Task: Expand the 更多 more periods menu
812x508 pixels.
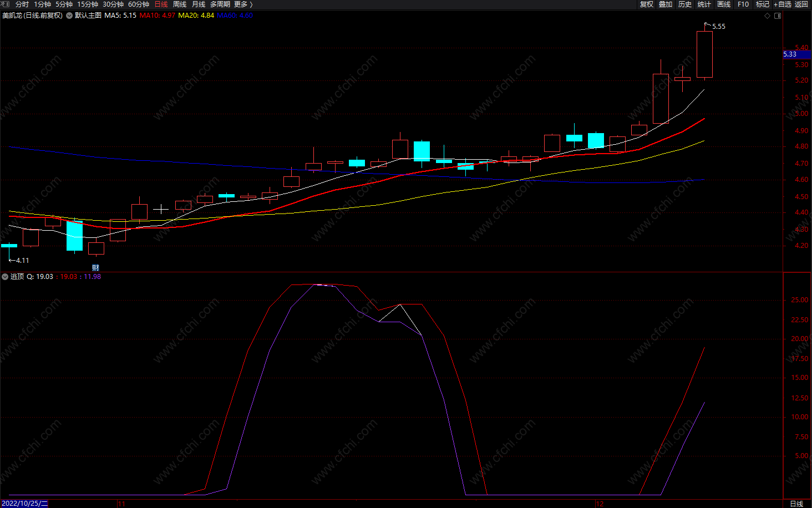Action: pyautogui.click(x=243, y=4)
